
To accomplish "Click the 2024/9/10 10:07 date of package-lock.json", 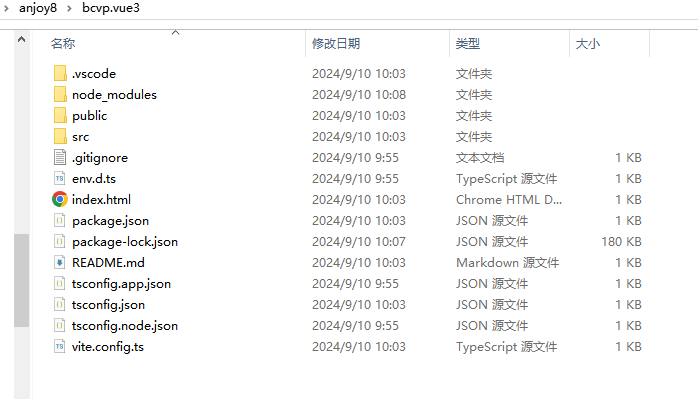I will tap(359, 241).
